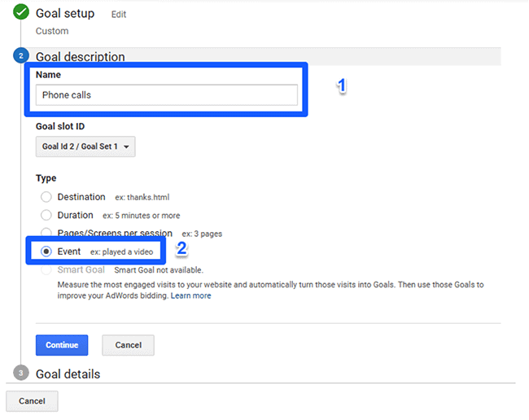The height and width of the screenshot is (420, 529).
Task: Select the Destination radio button
Action: [46, 197]
